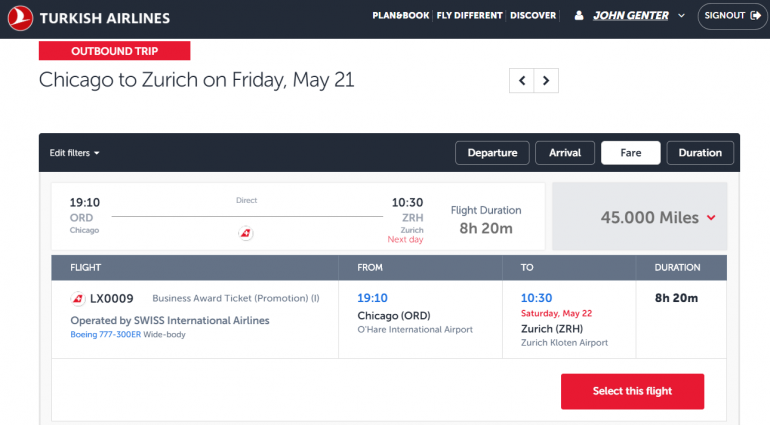
Task: Go to previous day arrow
Action: pos(521,81)
